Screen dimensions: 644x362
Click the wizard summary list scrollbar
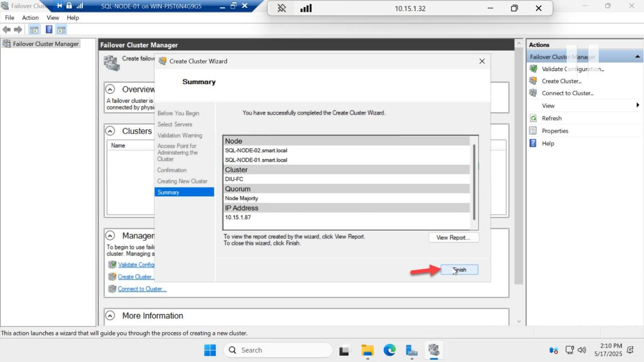click(x=474, y=182)
